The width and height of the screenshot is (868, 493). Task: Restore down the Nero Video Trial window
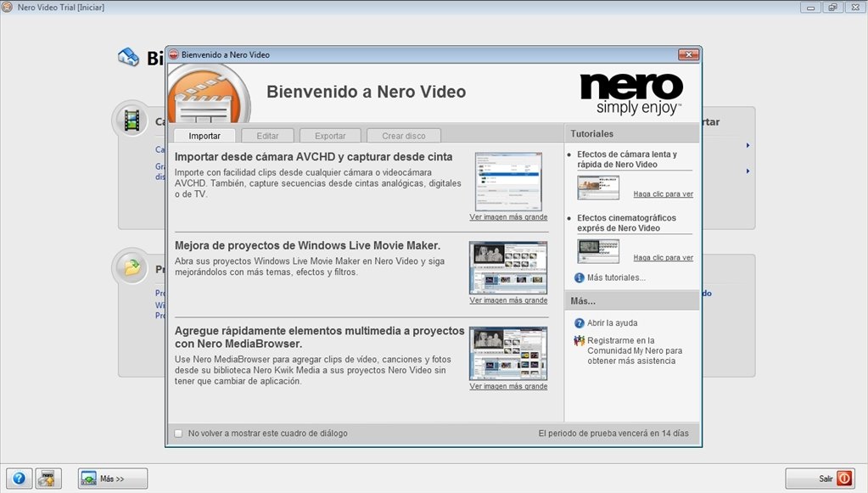(832, 7)
